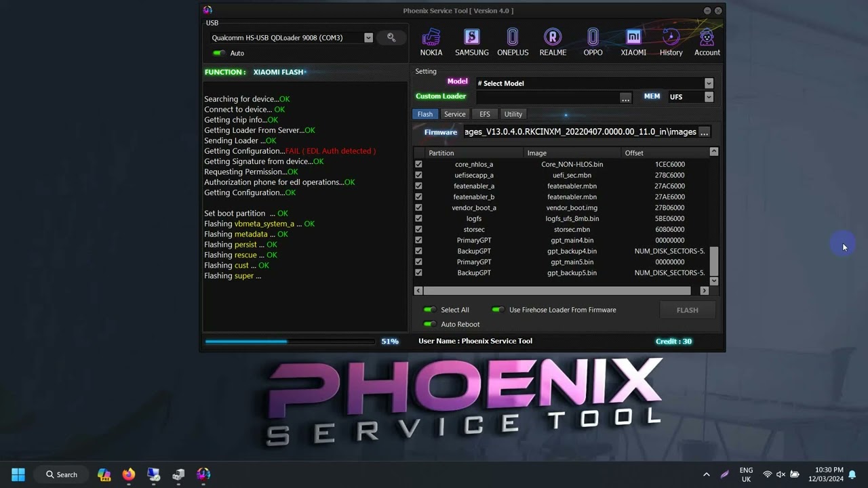
Task: Uncheck the core_nhlos_a partition checkbox
Action: coord(418,164)
